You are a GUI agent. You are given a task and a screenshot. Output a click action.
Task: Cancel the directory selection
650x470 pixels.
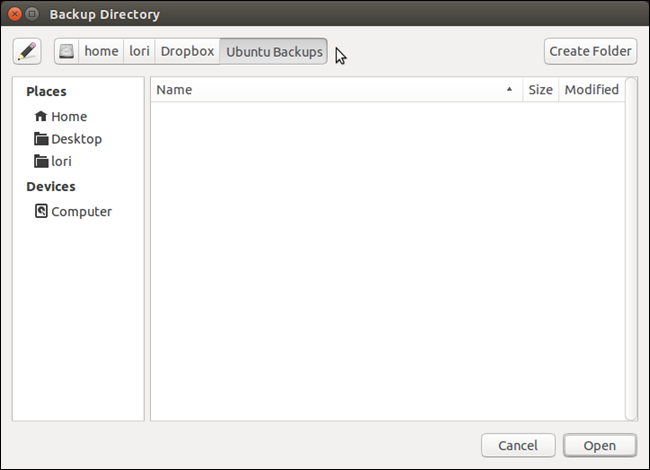[518, 445]
